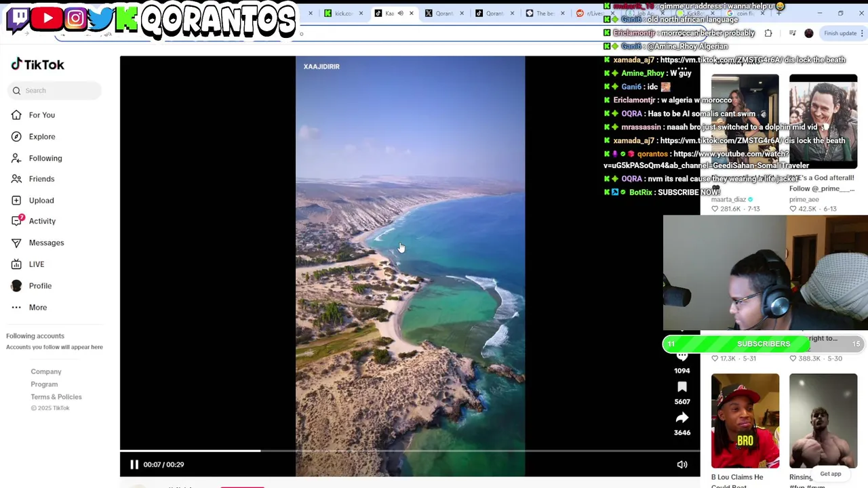Open the Upload page
The width and height of the screenshot is (868, 488).
click(41, 201)
